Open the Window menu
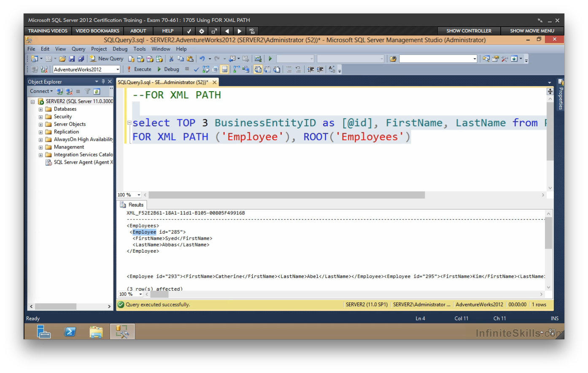The image size is (588, 373). [161, 49]
